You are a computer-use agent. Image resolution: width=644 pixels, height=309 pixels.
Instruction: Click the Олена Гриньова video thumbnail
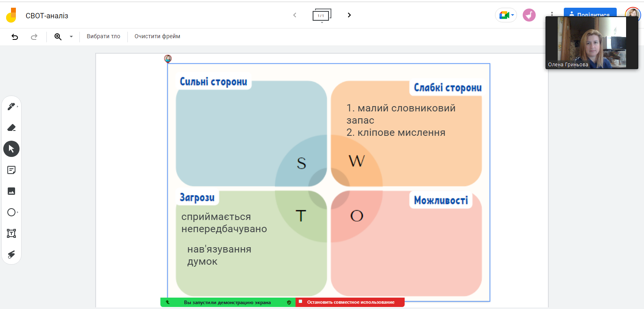(x=591, y=43)
